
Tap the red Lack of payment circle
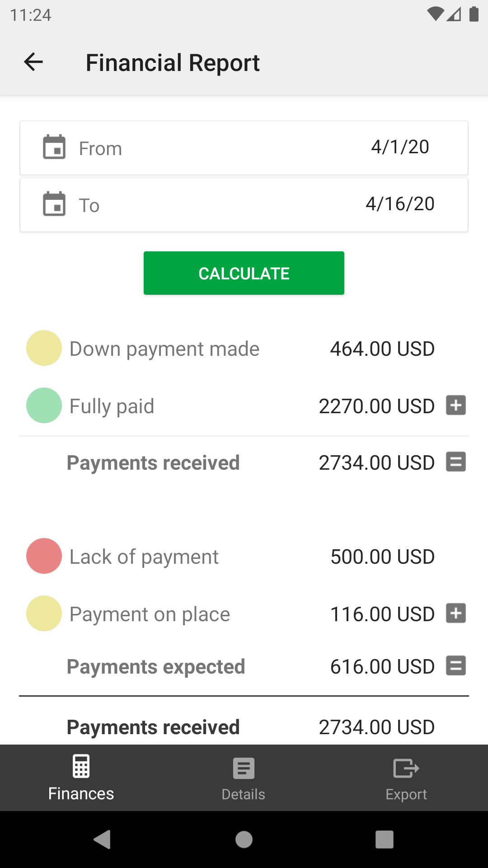44,556
